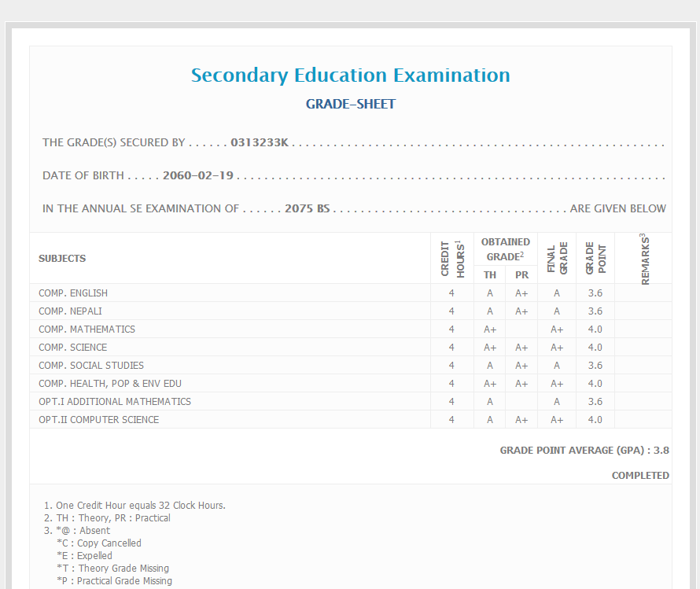Click the OBTAINED GRADE column header

pyautogui.click(x=505, y=248)
